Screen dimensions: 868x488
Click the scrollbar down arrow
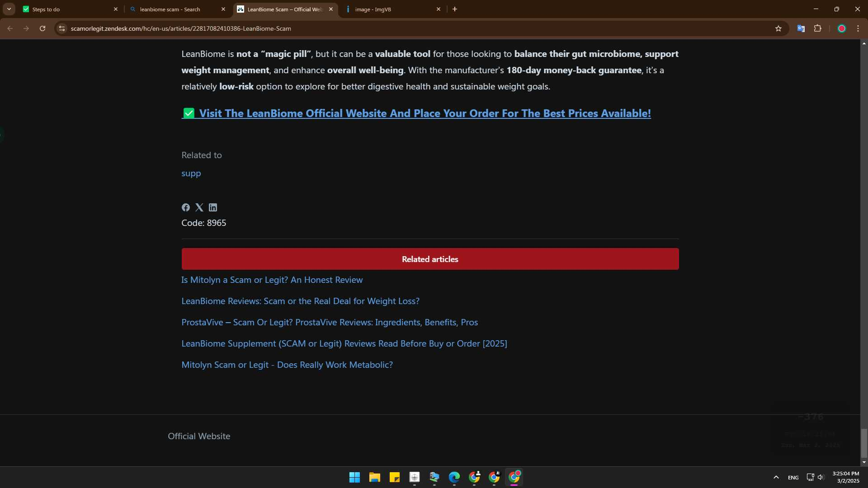click(864, 462)
